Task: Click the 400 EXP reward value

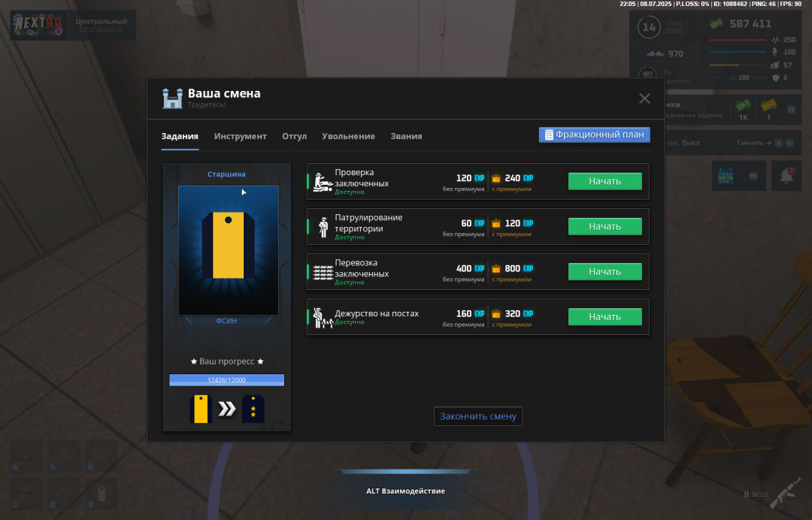Action: (470, 268)
